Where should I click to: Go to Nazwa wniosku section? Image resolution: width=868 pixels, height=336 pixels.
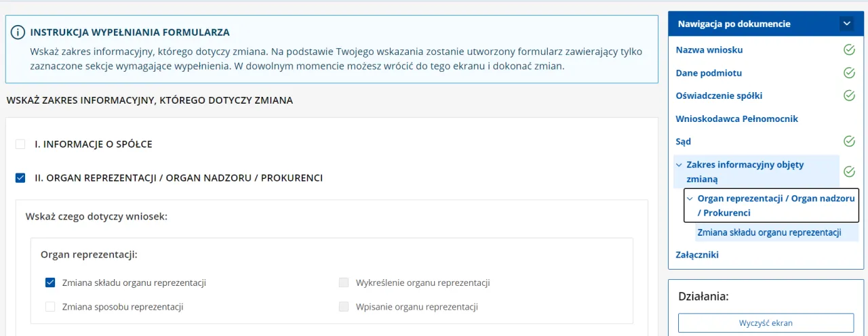point(709,50)
